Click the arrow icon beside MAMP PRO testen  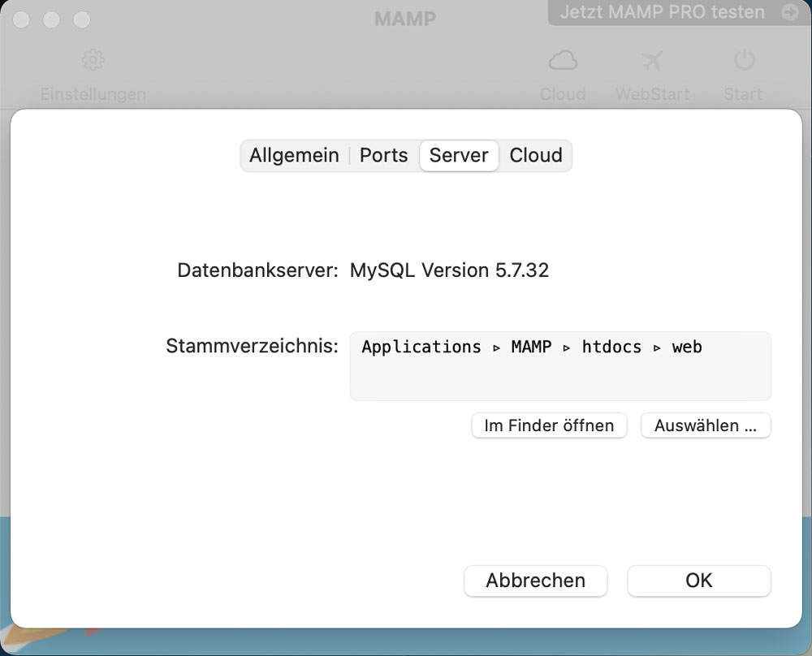[x=790, y=12]
